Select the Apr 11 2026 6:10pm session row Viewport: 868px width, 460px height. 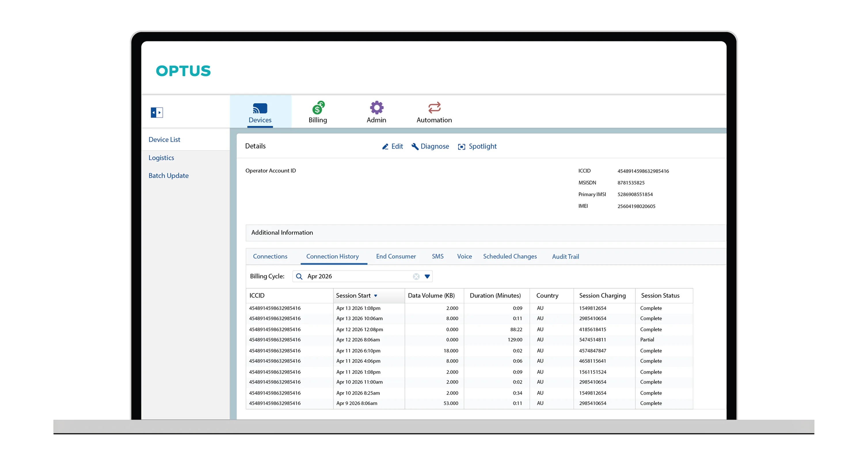(469, 351)
